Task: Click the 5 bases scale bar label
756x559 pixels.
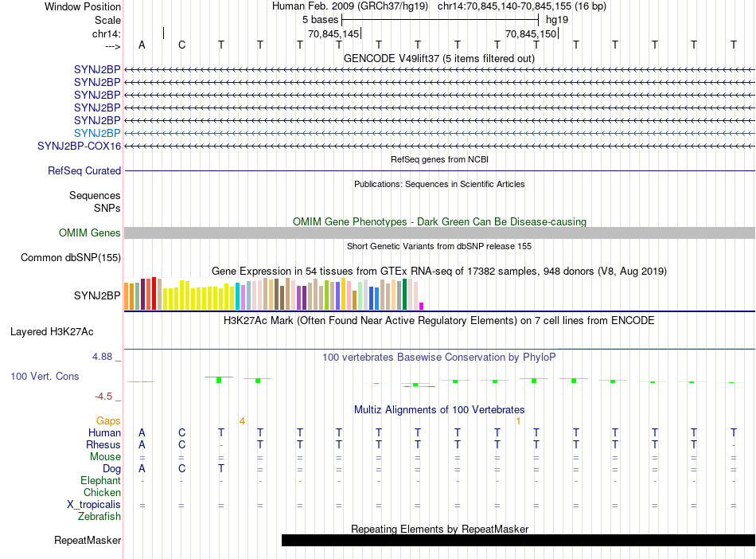Action: click(320, 20)
